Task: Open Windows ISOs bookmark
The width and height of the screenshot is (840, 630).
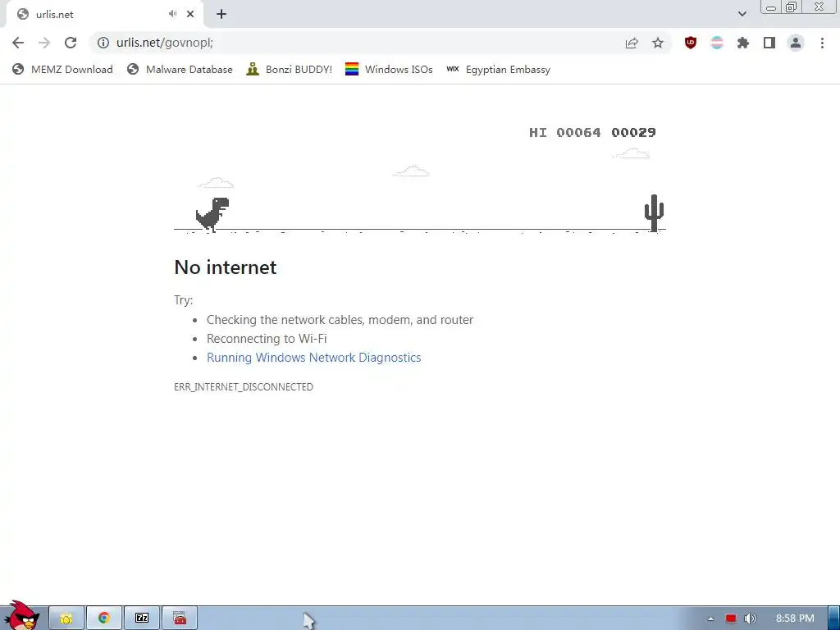Action: 389,69
